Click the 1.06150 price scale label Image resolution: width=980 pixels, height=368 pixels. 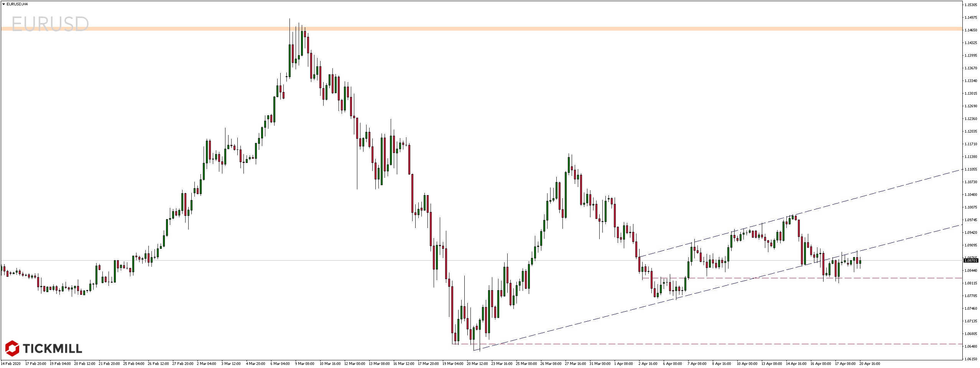tap(970, 359)
